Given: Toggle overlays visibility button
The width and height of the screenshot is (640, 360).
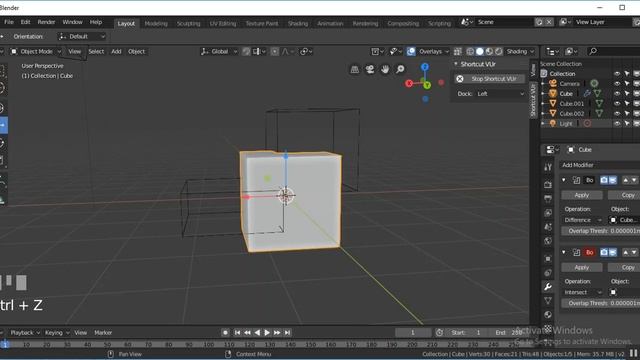Looking at the screenshot, I should point(411,51).
